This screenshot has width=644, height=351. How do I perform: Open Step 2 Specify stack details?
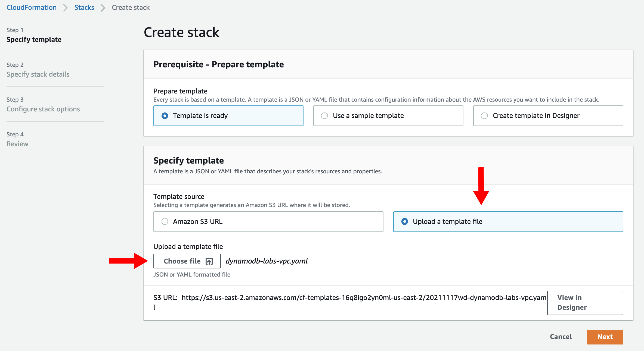tap(38, 70)
